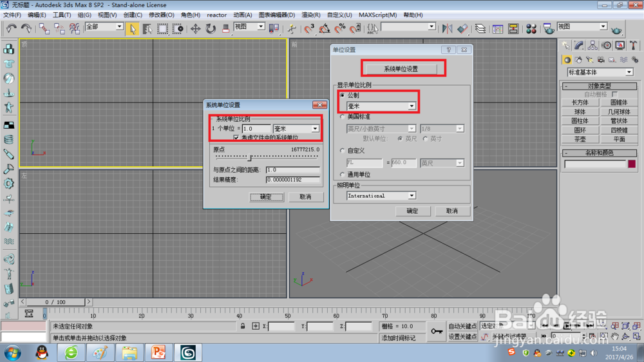Click 取消 in 单位设置 dialog
This screenshot has width=644, height=362.
tap(452, 211)
